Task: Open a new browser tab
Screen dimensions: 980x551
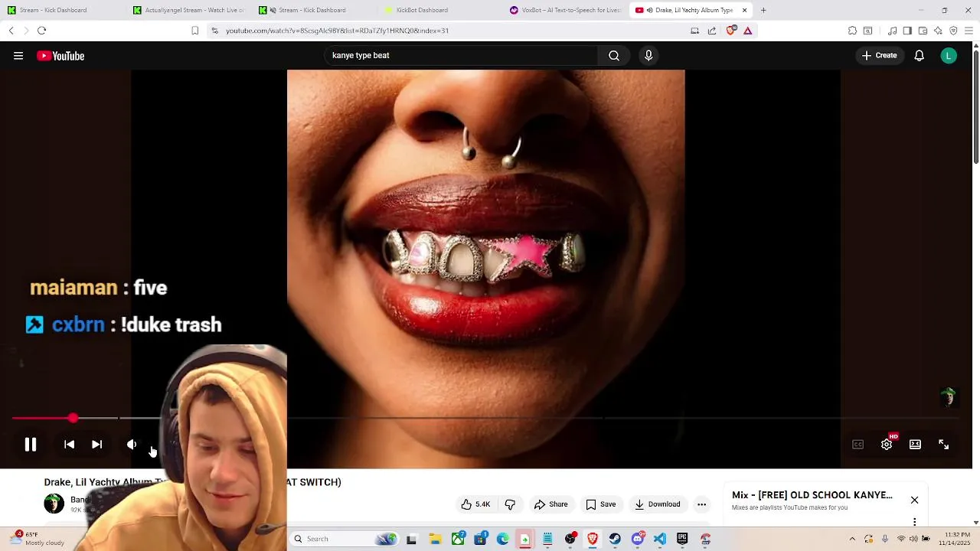Action: (763, 10)
